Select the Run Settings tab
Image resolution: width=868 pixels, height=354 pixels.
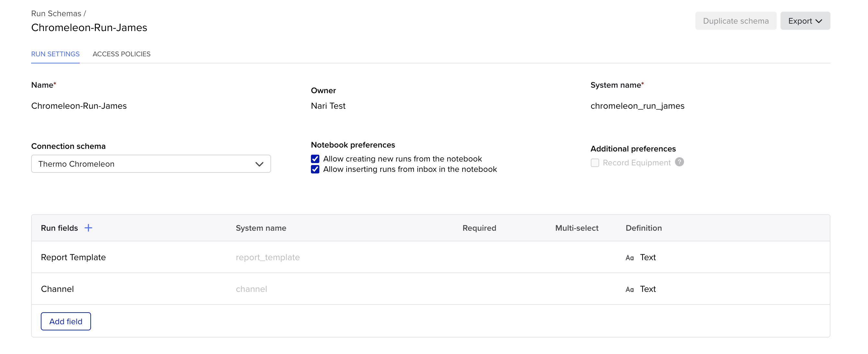tap(55, 54)
